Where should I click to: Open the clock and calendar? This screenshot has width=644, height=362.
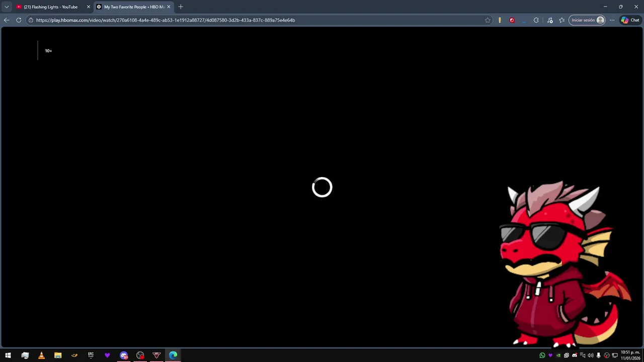630,355
